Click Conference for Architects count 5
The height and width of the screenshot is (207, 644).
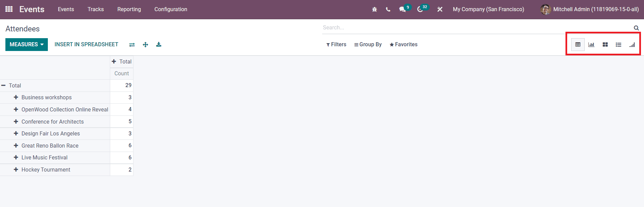(122, 122)
